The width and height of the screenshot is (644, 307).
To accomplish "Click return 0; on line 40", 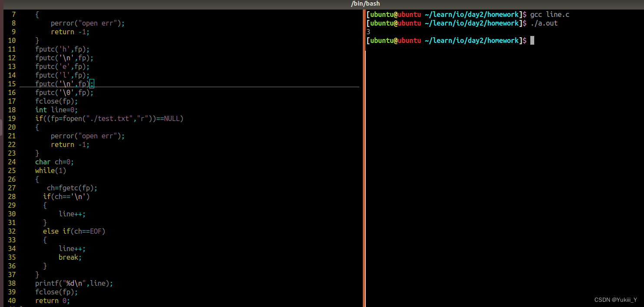I will (53, 300).
